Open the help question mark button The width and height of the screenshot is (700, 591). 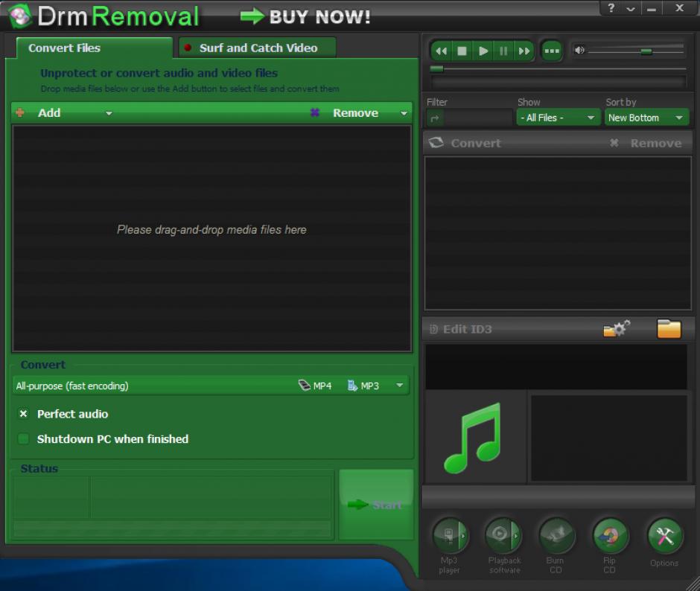pos(611,8)
